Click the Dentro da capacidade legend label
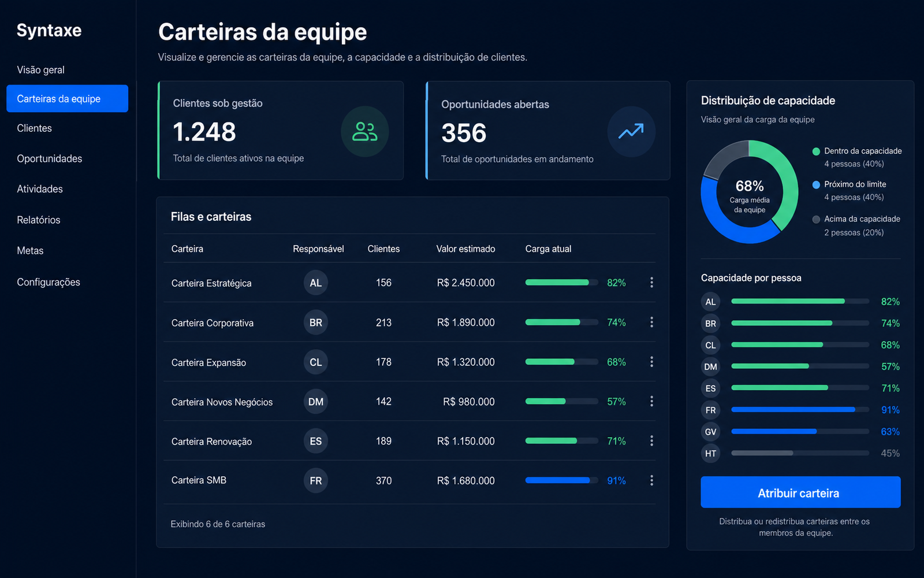Viewport: 924px width, 578px height. coord(863,151)
